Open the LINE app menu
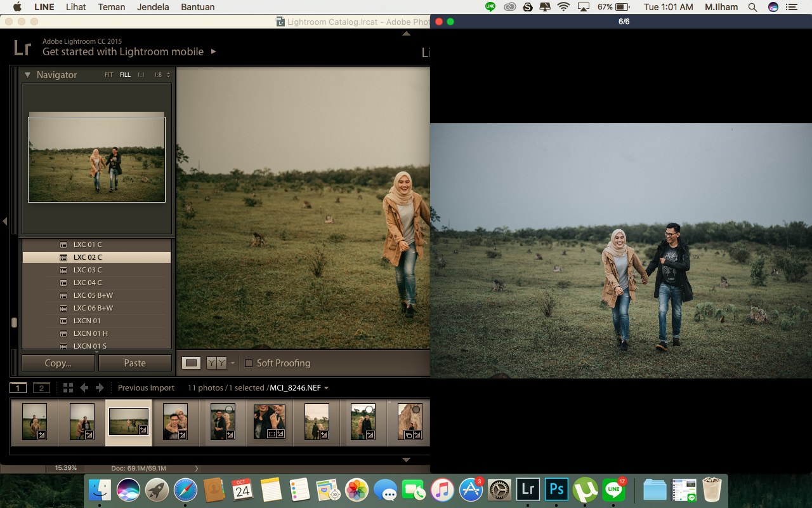 (44, 7)
